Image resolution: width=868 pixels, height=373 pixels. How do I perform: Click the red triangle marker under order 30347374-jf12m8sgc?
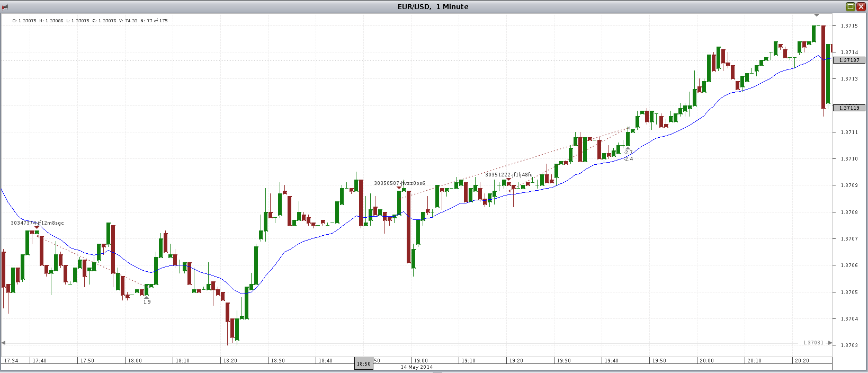pos(37,228)
